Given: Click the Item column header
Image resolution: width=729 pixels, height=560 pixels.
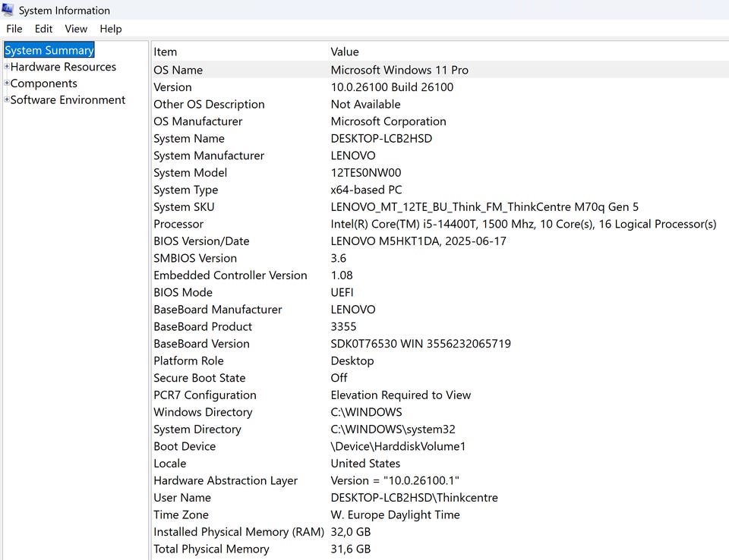Looking at the screenshot, I should 166,52.
